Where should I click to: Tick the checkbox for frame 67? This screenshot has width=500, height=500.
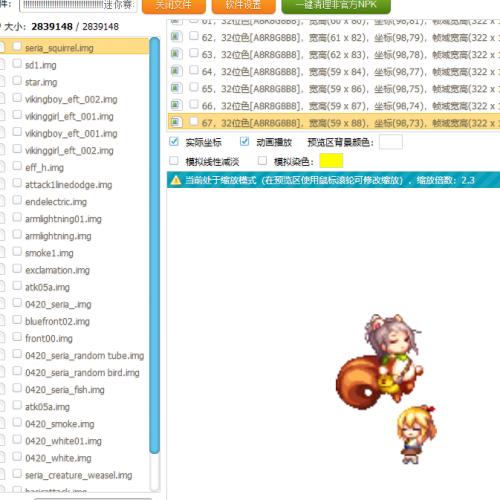click(x=194, y=121)
